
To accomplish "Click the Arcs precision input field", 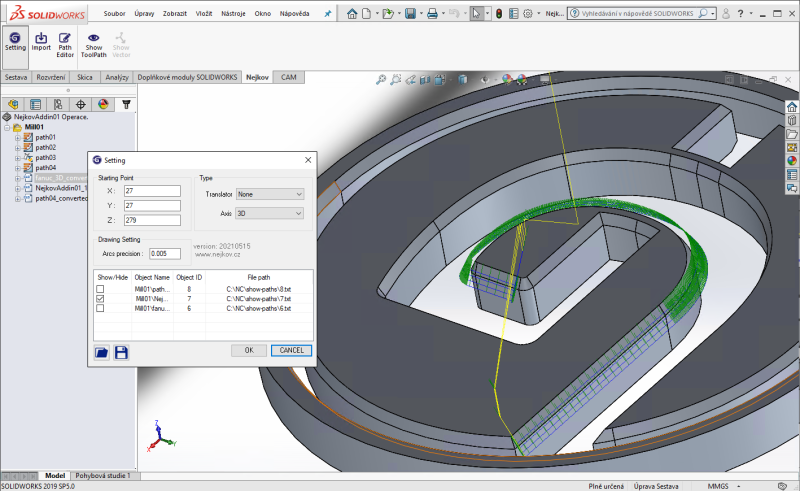I will (164, 253).
